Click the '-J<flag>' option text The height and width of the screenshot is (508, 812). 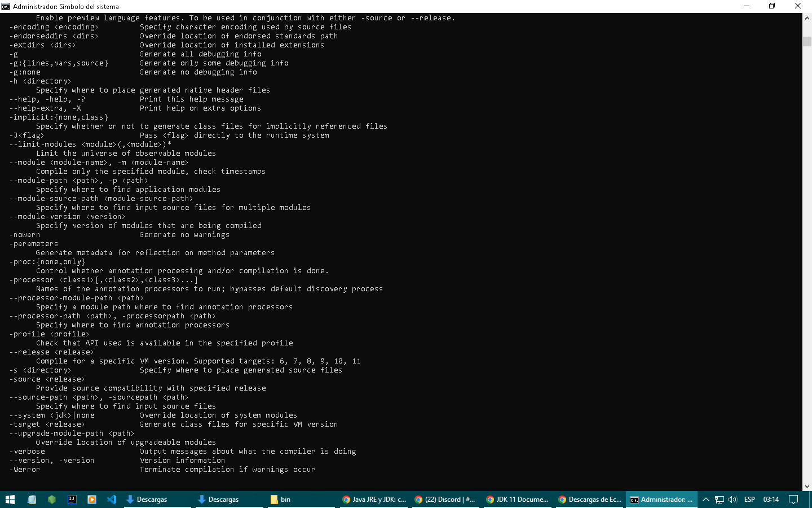[x=27, y=135]
